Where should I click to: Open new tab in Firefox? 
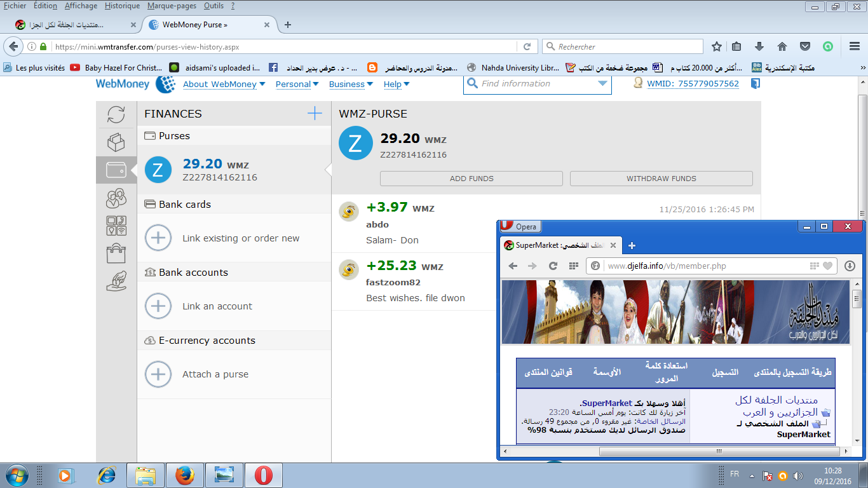pos(288,25)
